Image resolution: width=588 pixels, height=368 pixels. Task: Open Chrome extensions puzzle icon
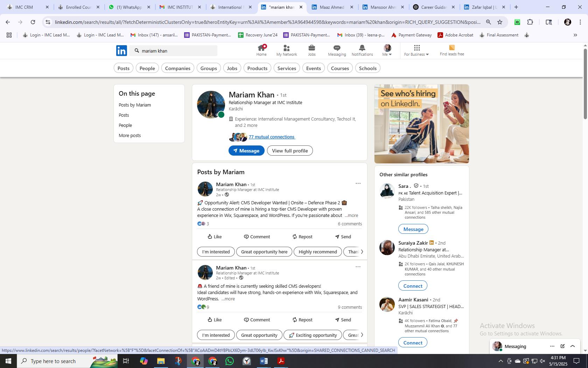(530, 22)
